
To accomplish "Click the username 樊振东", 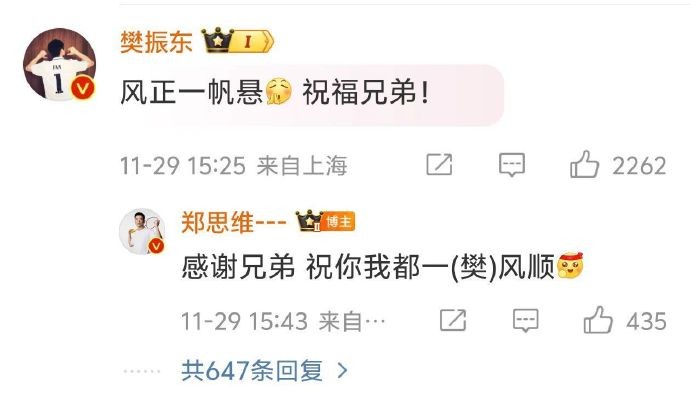I will click(156, 42).
